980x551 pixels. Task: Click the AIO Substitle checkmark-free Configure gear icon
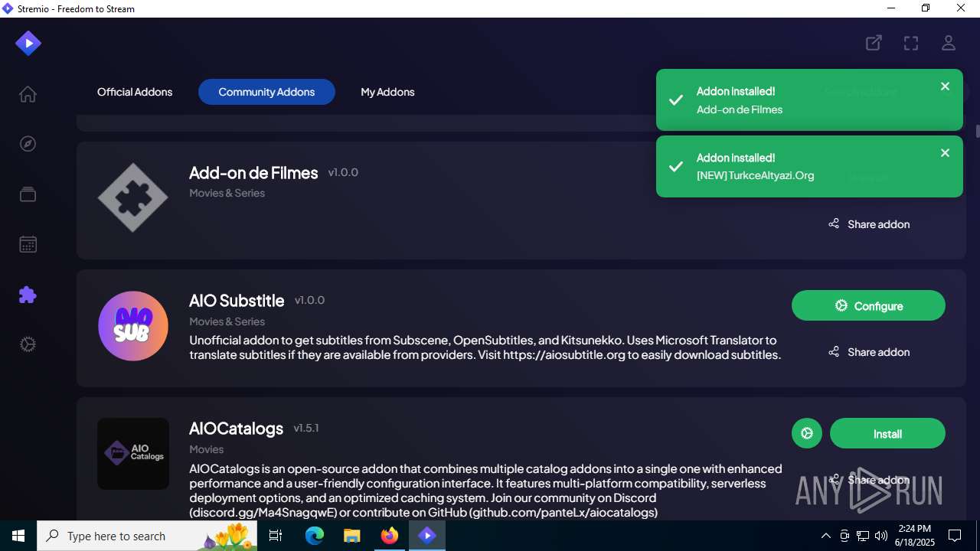point(841,305)
